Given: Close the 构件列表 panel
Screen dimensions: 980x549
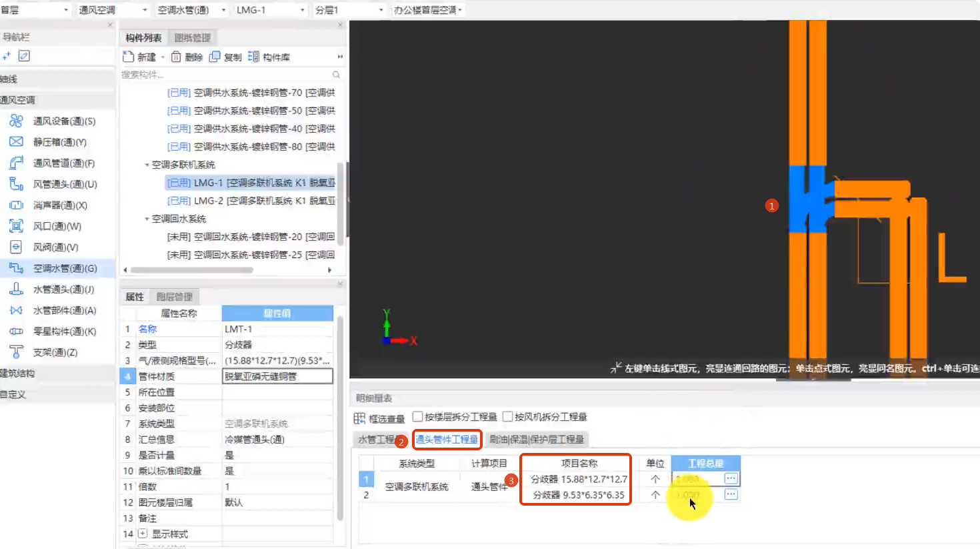Looking at the screenshot, I should click(x=340, y=25).
